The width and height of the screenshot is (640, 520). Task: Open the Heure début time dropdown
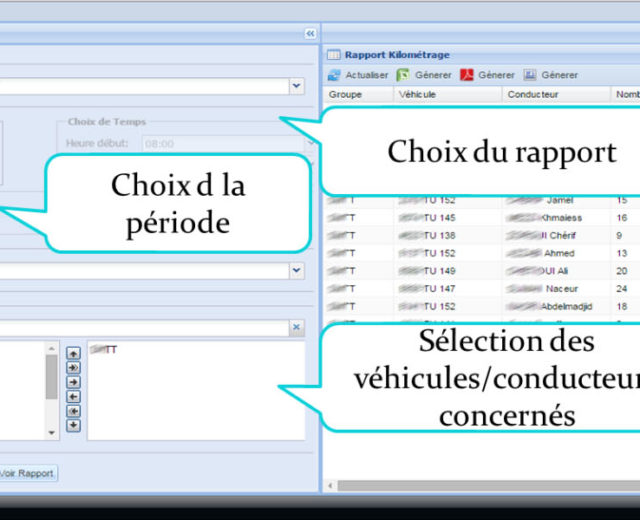click(310, 143)
